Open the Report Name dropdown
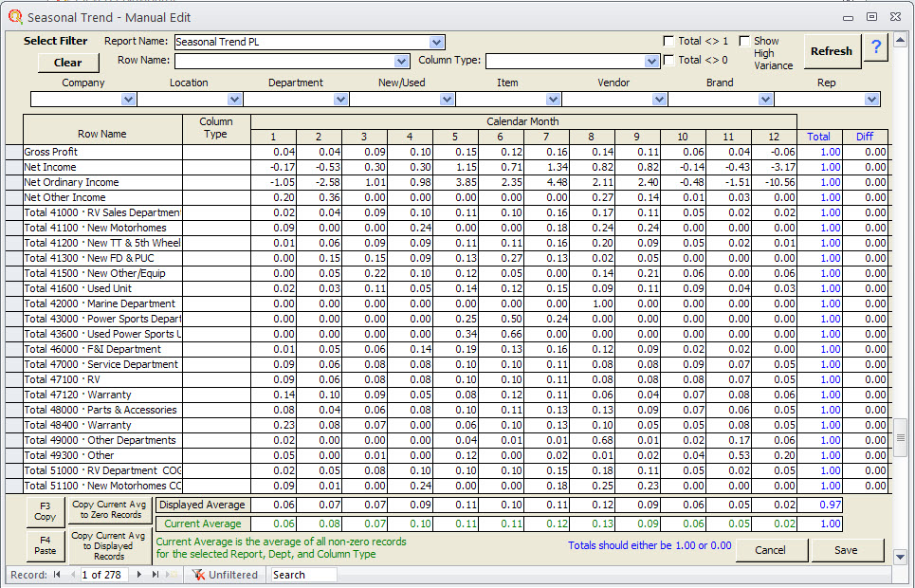The width and height of the screenshot is (915, 588). 436,42
